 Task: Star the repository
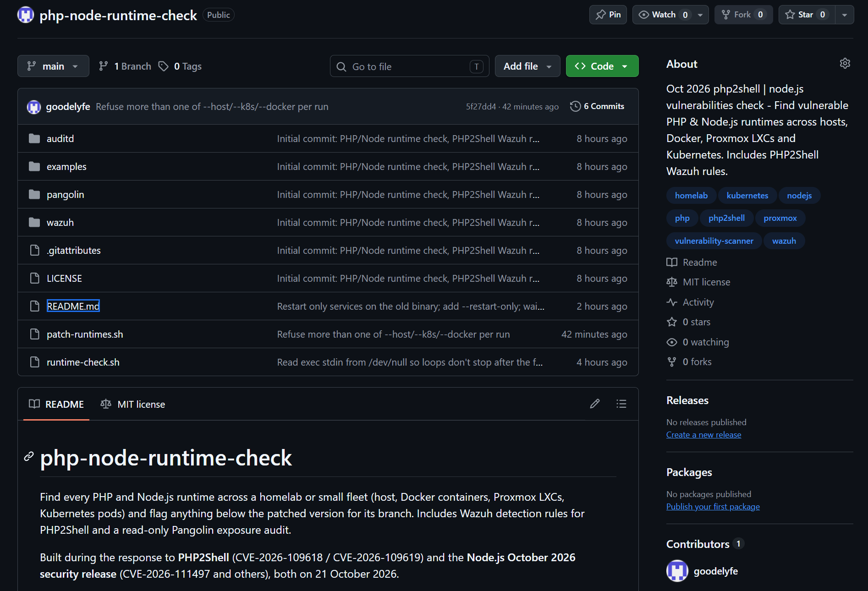(x=807, y=15)
